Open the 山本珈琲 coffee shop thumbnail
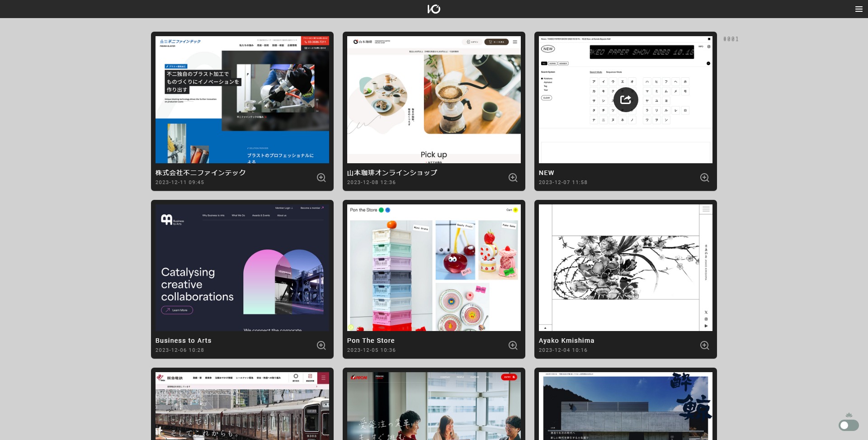The height and width of the screenshot is (440, 868). [434, 99]
